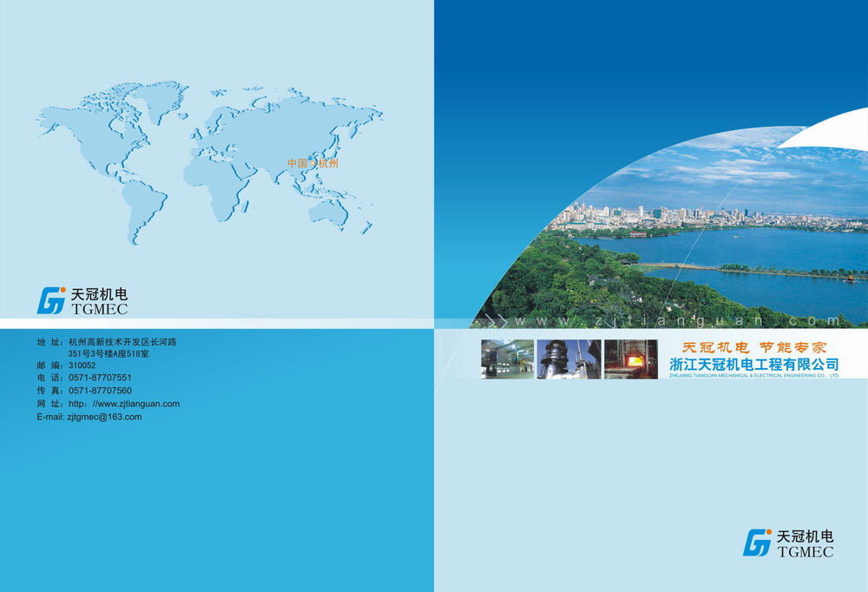Open the factory interior thumbnail
The height and width of the screenshot is (592, 868).
coord(507,359)
